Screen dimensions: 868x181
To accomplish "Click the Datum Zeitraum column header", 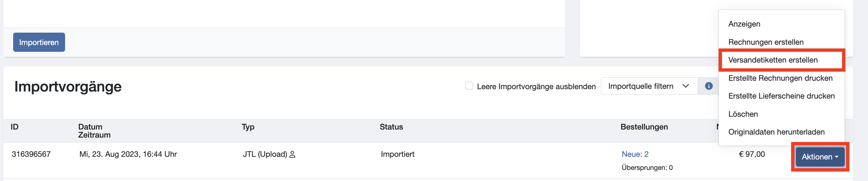I will tap(94, 131).
